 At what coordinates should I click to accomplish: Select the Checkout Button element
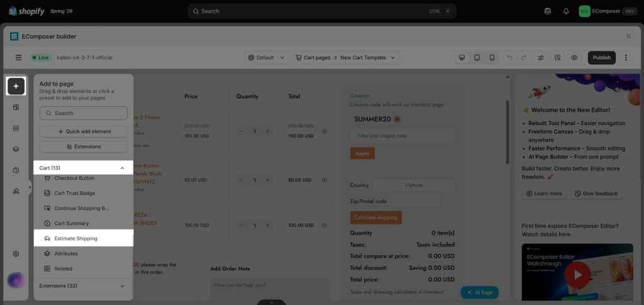point(84,178)
